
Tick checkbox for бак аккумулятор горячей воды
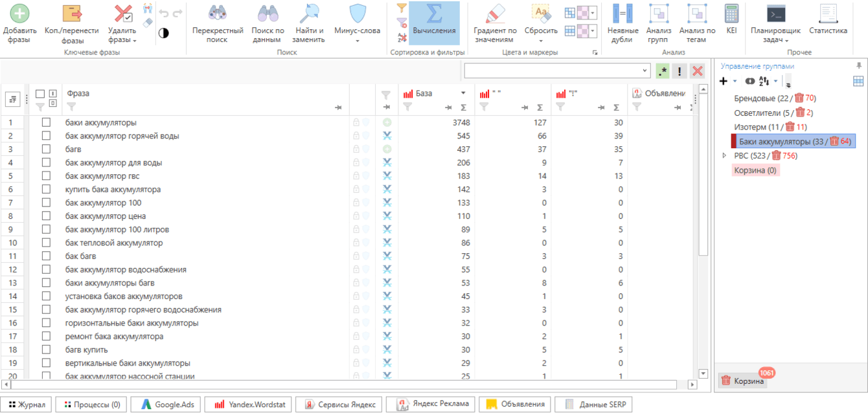pyautogui.click(x=46, y=136)
